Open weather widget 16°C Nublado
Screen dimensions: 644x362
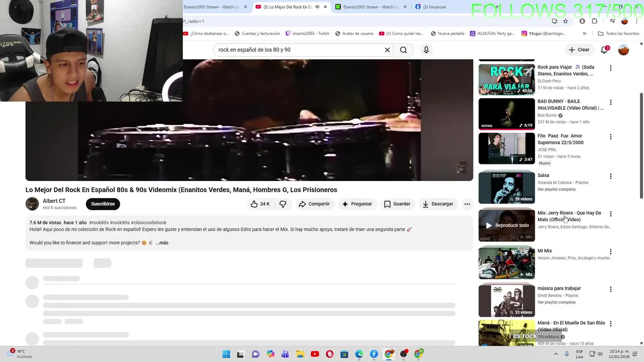[21, 354]
